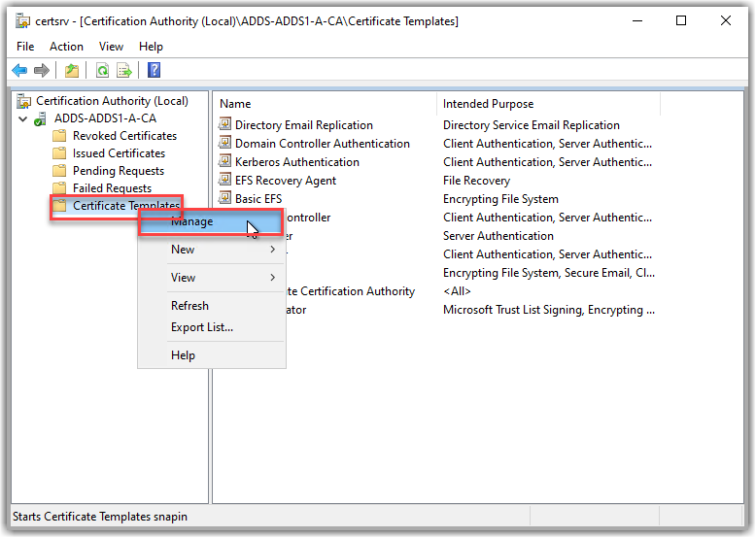Select Failed Requests in the tree
This screenshot has height=538, width=756.
[x=113, y=188]
